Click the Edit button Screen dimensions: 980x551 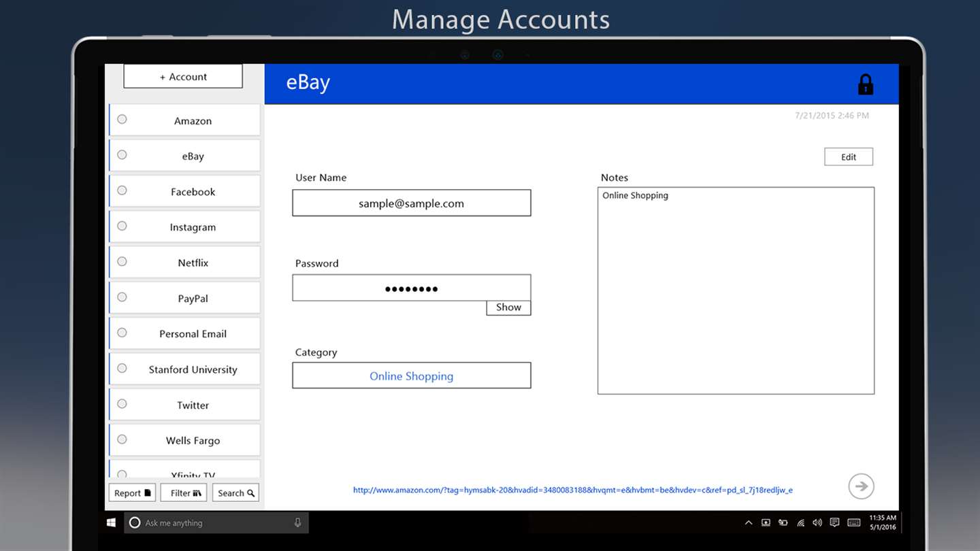849,156
